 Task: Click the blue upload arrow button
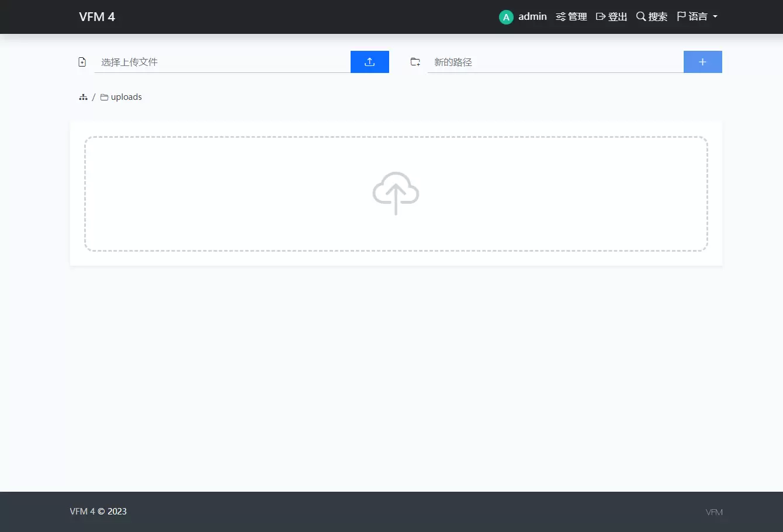370,62
